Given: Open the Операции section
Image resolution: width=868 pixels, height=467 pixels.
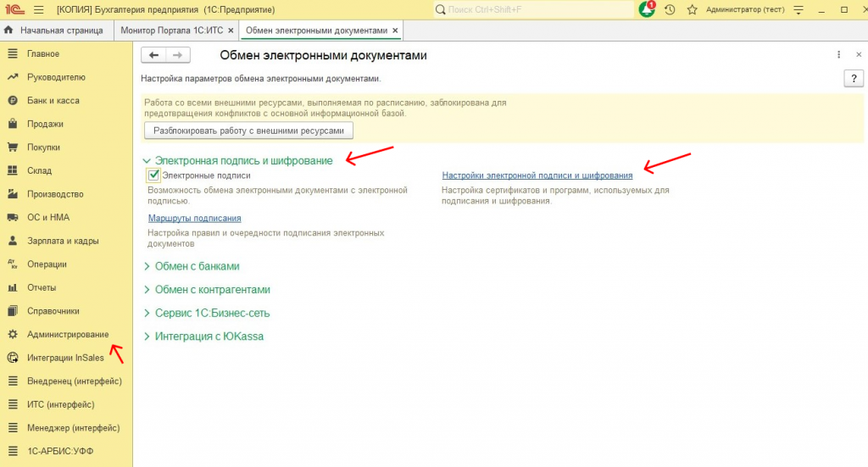Looking at the screenshot, I should (47, 264).
